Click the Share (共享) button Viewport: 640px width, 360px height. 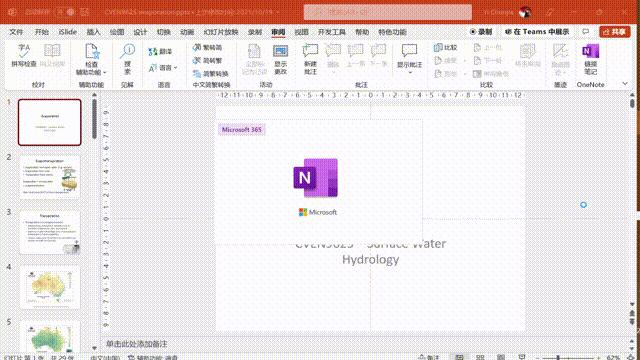coord(614,31)
